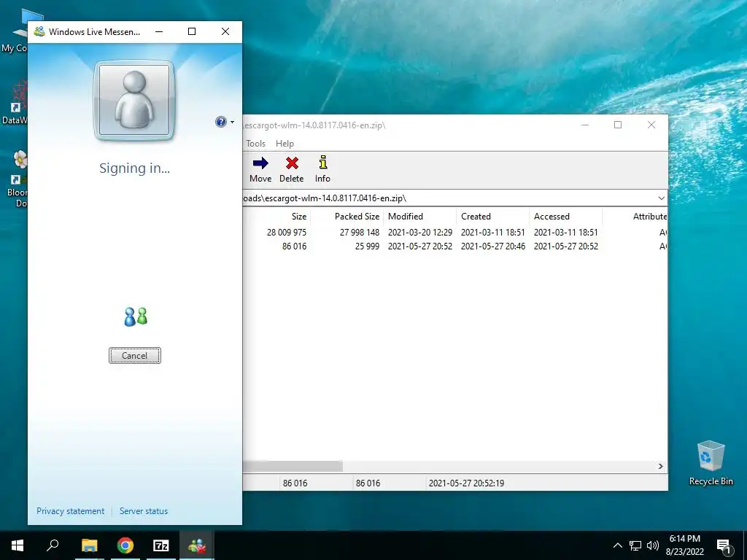
Task: Open Messenger help icon menu
Action: point(224,122)
